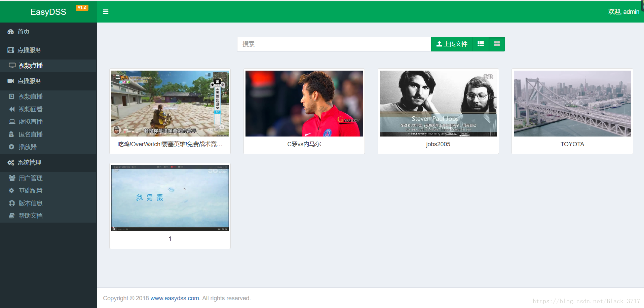Click the v1.2 version badge
Screen dimensions: 644x308
[82, 7]
